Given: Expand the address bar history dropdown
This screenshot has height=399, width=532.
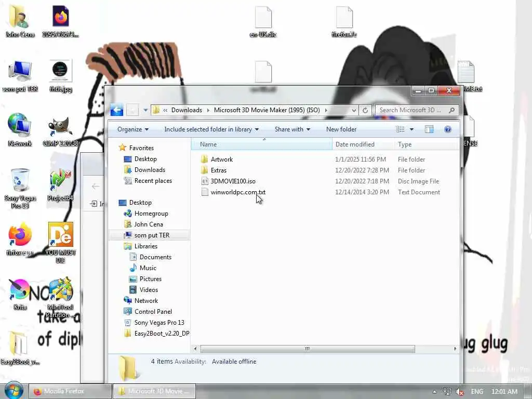Looking at the screenshot, I should point(354,110).
